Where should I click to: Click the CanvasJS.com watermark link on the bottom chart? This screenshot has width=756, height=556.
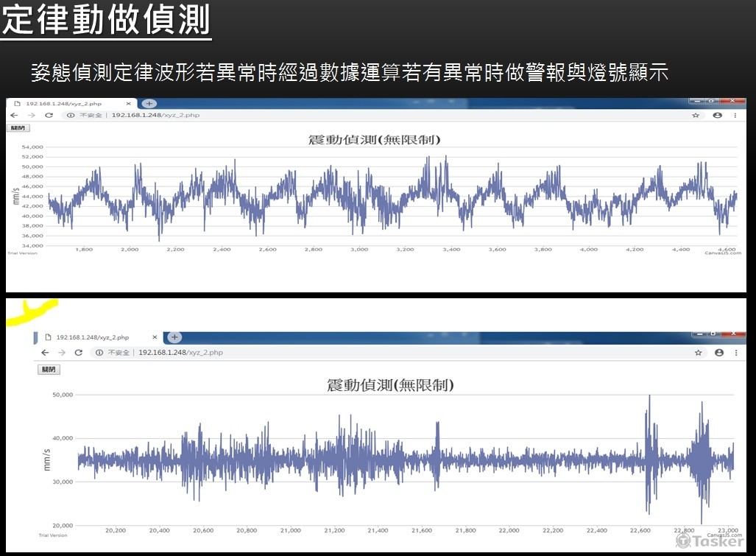tap(724, 535)
